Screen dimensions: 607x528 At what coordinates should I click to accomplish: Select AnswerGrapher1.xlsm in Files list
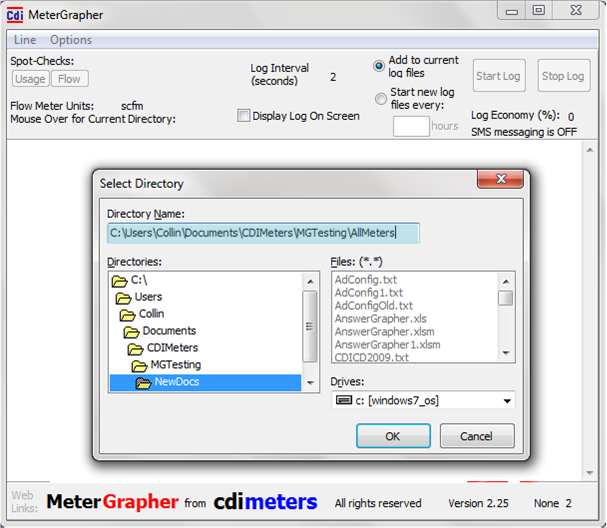[x=388, y=345]
